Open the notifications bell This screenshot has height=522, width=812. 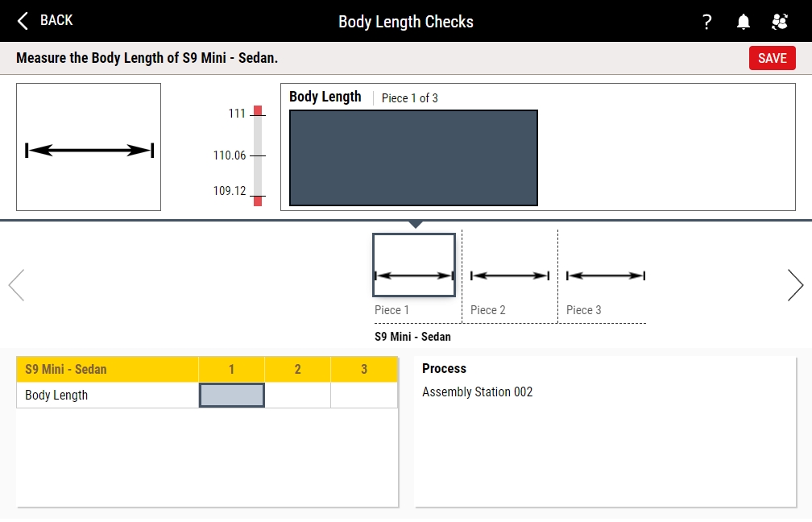point(744,22)
